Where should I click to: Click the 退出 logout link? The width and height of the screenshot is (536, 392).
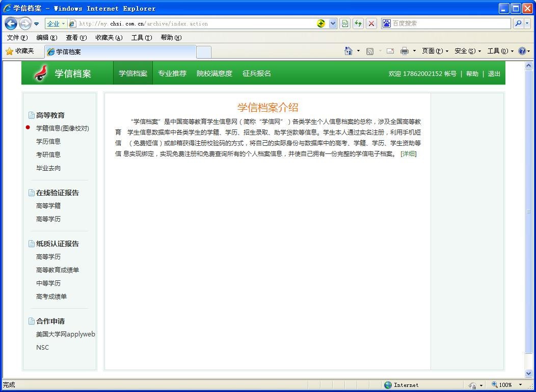click(x=494, y=74)
